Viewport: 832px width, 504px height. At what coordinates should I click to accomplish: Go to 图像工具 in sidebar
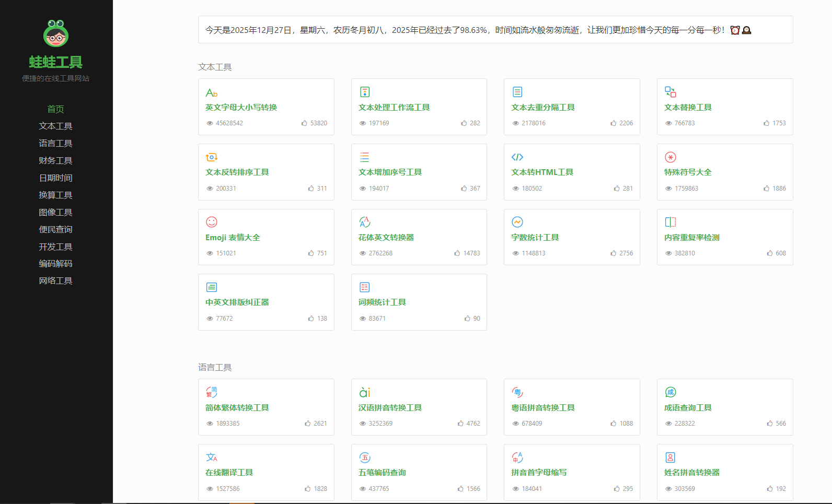(55, 212)
